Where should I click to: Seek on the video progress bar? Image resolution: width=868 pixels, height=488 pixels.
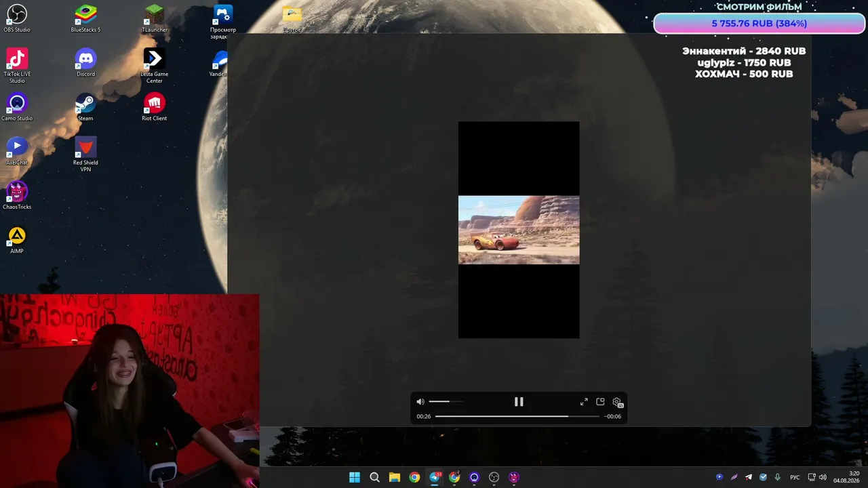(x=517, y=416)
